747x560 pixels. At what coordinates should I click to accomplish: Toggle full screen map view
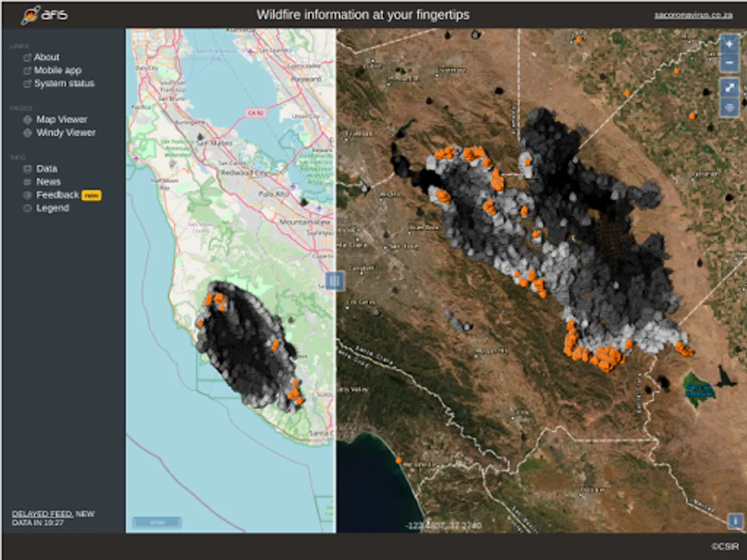click(729, 88)
